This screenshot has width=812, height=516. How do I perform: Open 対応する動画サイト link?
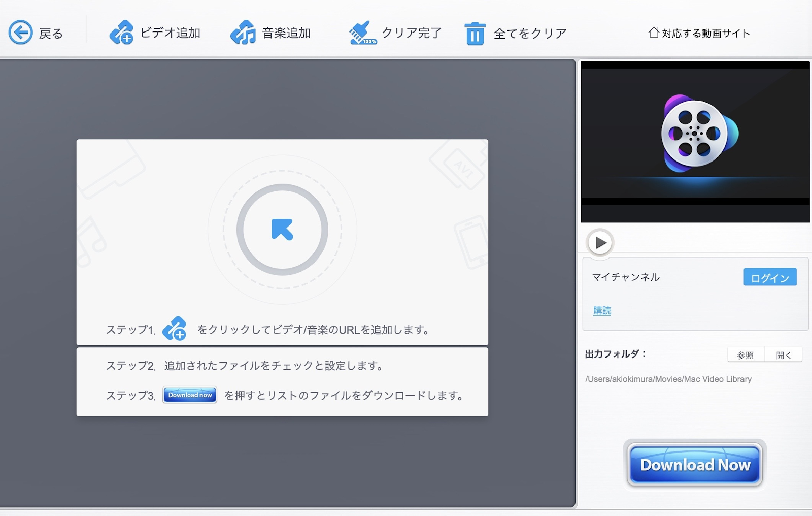pos(706,34)
